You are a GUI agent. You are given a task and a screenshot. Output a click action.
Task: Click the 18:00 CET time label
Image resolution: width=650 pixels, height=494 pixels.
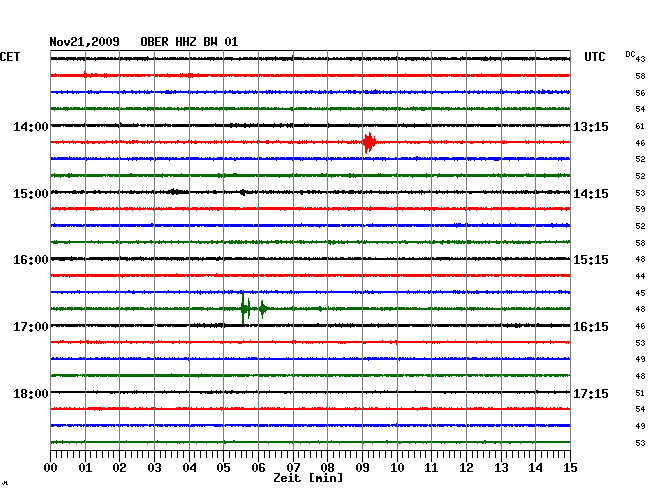(31, 393)
